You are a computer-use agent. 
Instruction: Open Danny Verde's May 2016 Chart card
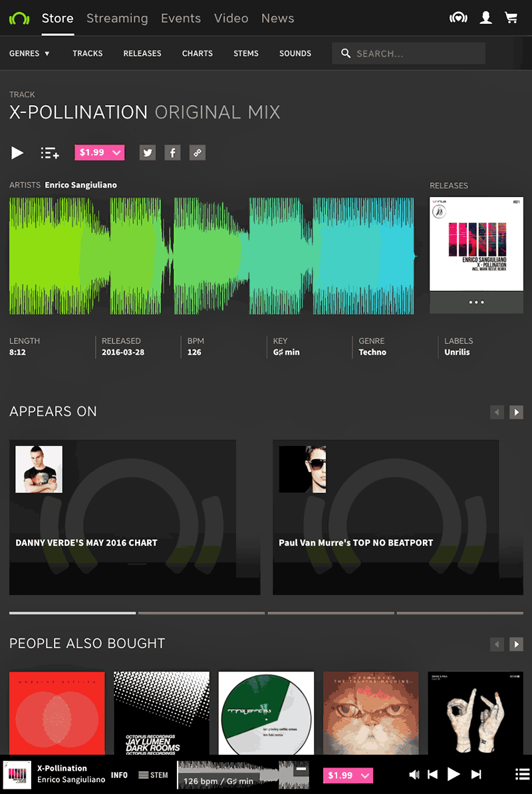134,518
